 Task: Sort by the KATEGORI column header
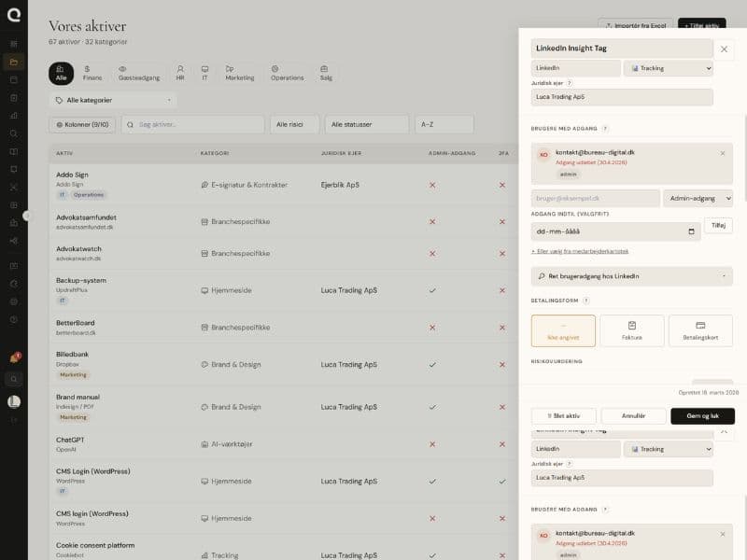[215, 153]
